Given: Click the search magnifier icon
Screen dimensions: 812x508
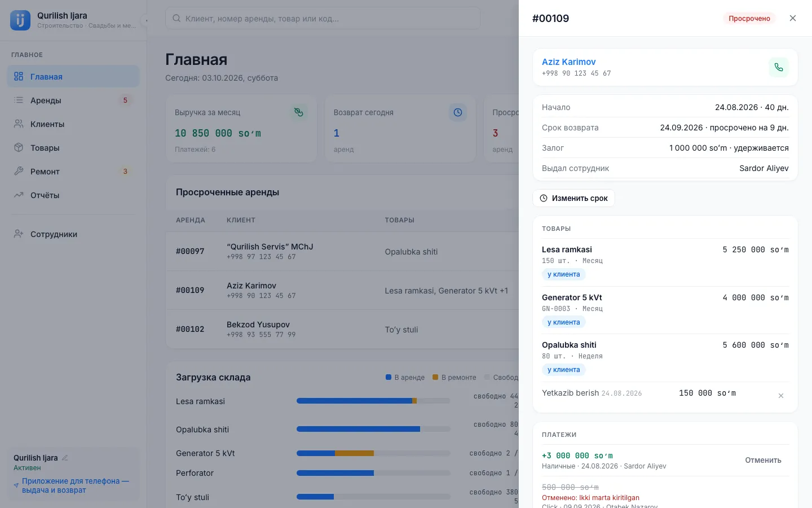Looking at the screenshot, I should coord(176,18).
